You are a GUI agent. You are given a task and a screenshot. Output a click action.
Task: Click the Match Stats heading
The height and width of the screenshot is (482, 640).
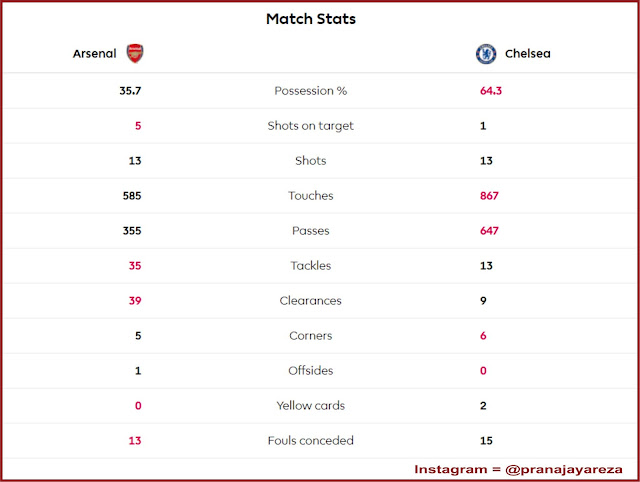point(311,19)
